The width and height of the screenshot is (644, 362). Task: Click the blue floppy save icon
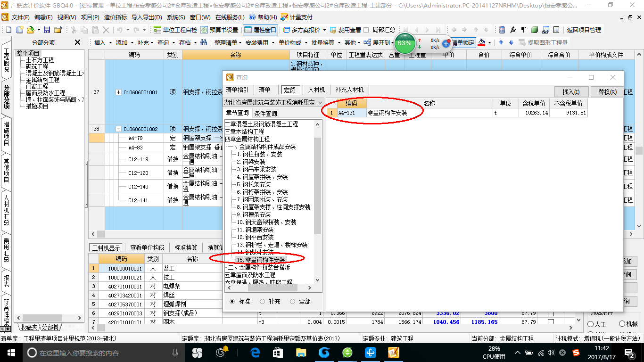[x=47, y=30]
